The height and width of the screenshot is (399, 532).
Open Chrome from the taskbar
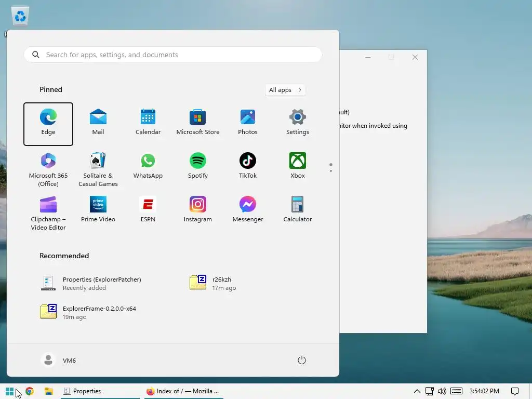pyautogui.click(x=30, y=392)
